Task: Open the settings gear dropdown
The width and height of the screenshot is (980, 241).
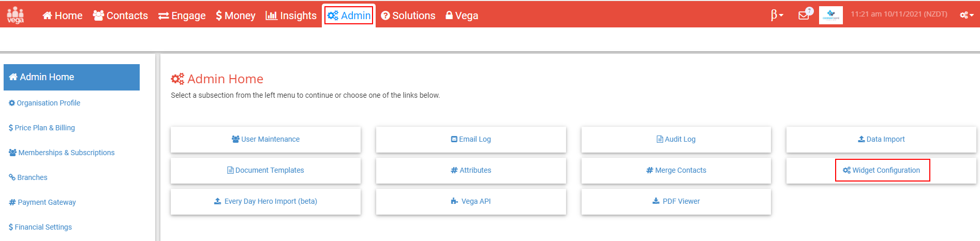Action: 967,15
